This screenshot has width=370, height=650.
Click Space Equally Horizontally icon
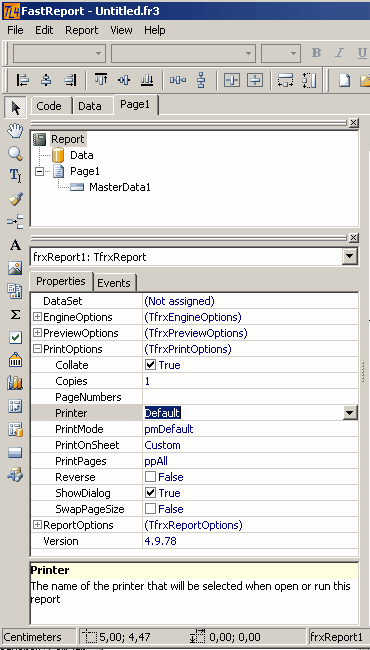178,80
